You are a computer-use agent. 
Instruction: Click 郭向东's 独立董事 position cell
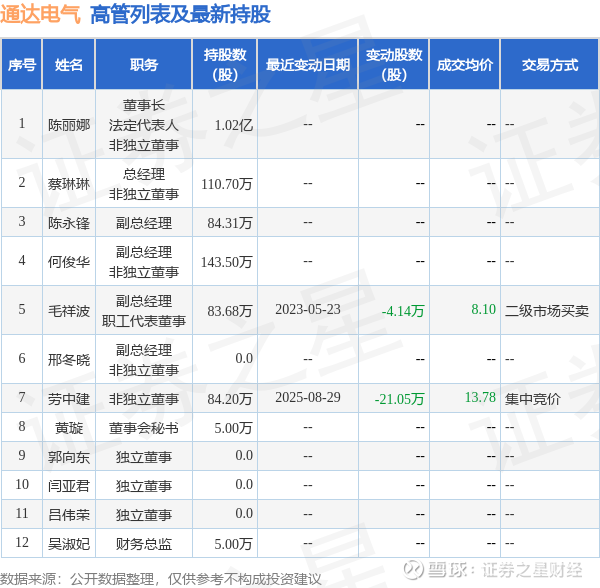pyautogui.click(x=143, y=457)
